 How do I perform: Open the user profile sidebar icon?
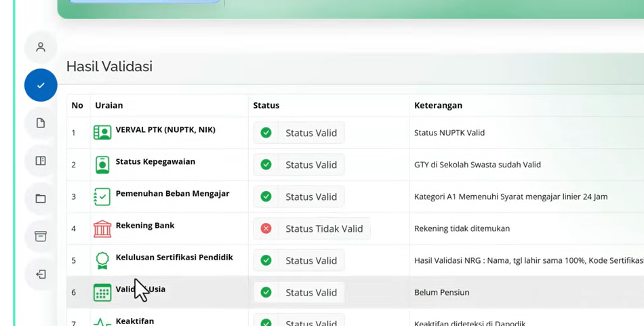coord(40,47)
